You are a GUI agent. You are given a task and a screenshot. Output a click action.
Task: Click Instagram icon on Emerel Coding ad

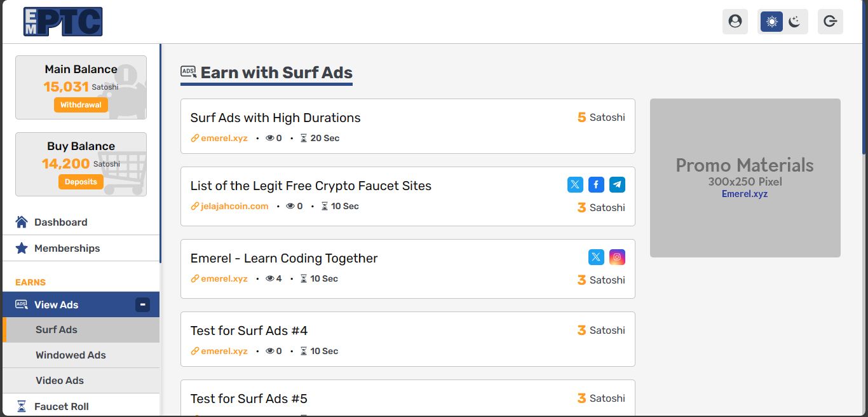click(x=617, y=257)
